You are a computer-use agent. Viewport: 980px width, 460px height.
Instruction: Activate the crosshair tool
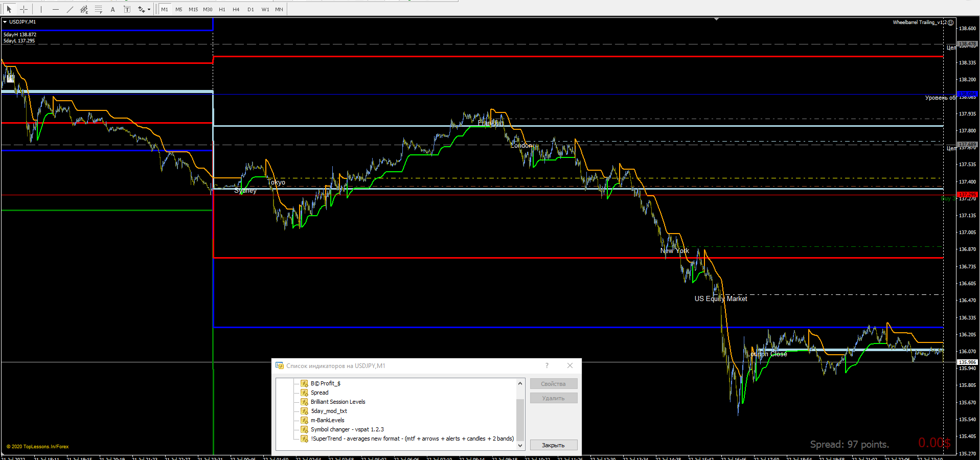point(24,9)
